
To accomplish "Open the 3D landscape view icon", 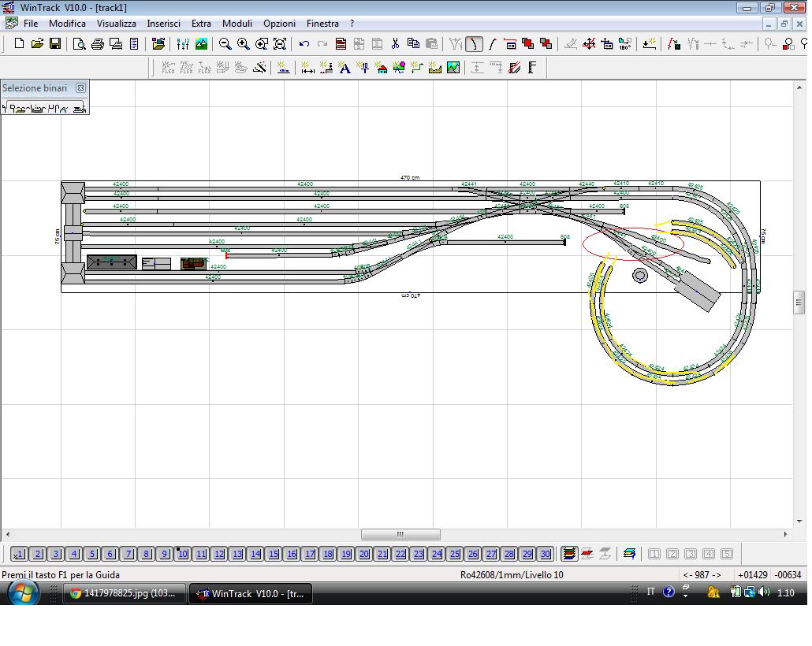I will pyautogui.click(x=202, y=44).
